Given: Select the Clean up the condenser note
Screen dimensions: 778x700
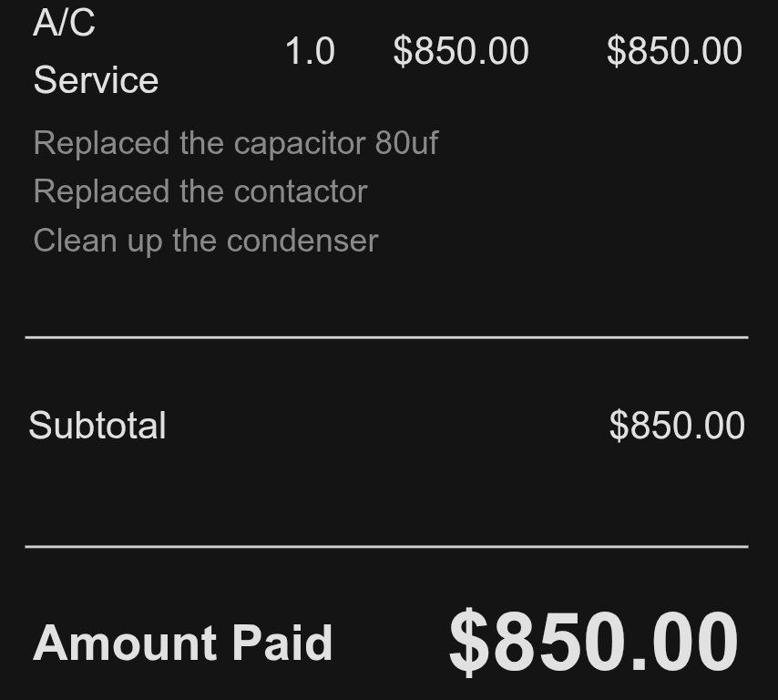Looking at the screenshot, I should pyautogui.click(x=206, y=241).
